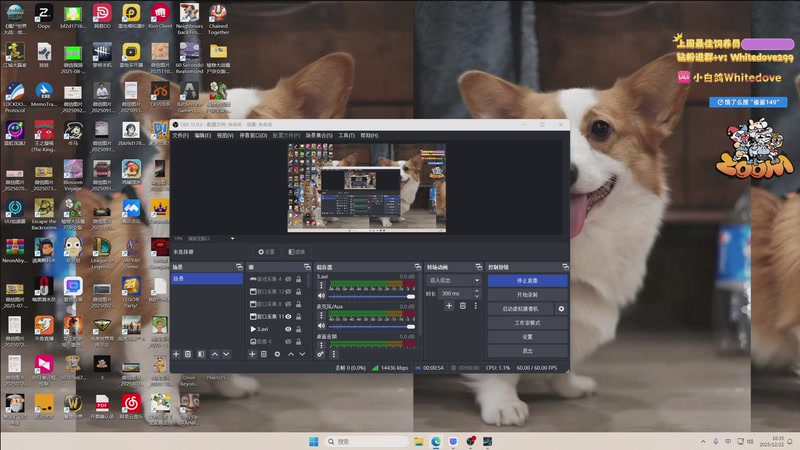Add a new source with the plus icon
800x450 pixels.
[x=252, y=354]
